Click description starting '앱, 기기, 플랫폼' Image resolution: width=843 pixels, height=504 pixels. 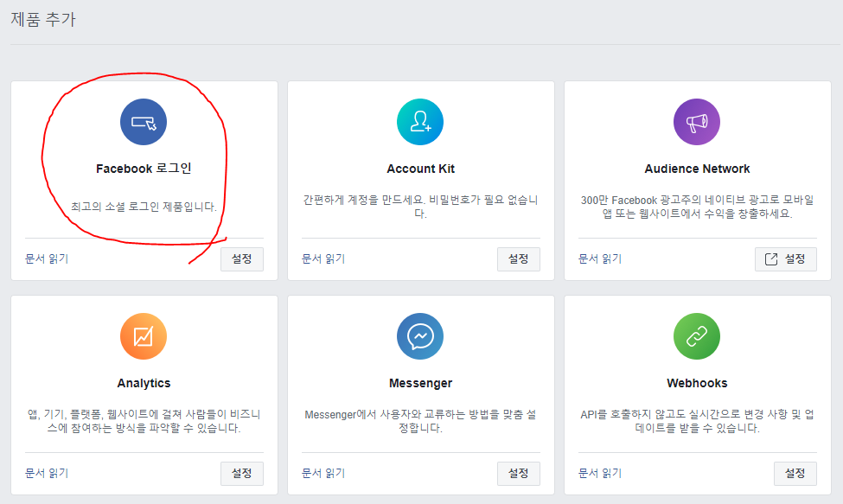point(144,421)
